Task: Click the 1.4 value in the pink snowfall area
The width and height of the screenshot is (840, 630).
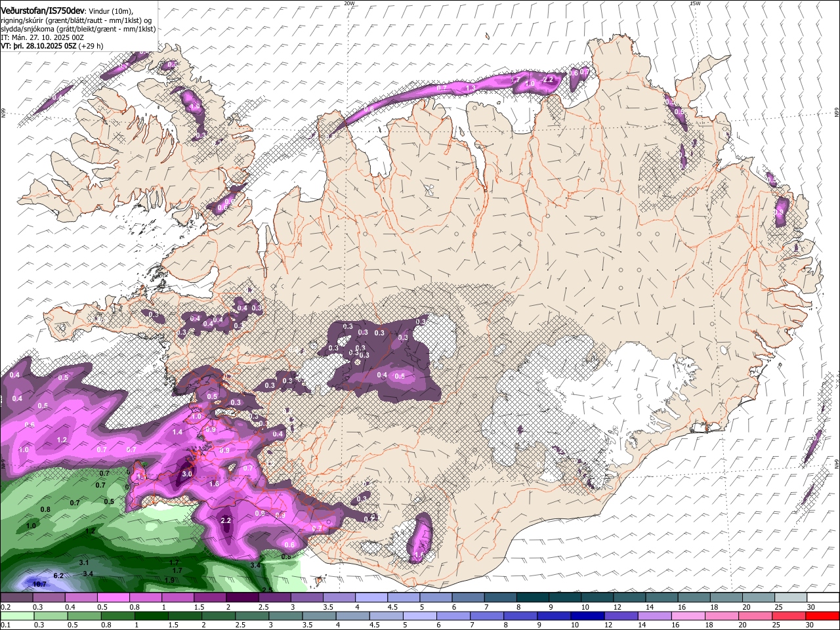Action: click(178, 432)
